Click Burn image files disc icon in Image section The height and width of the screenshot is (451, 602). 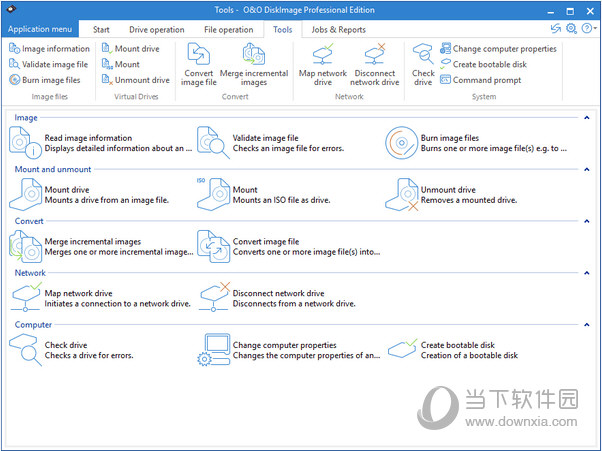click(x=401, y=143)
